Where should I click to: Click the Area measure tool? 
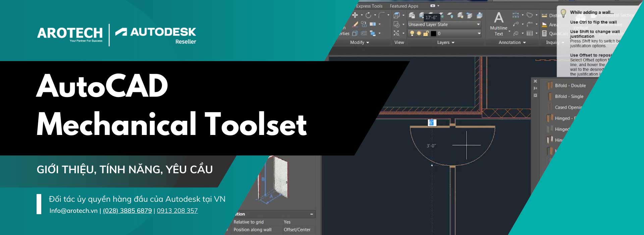point(550,25)
